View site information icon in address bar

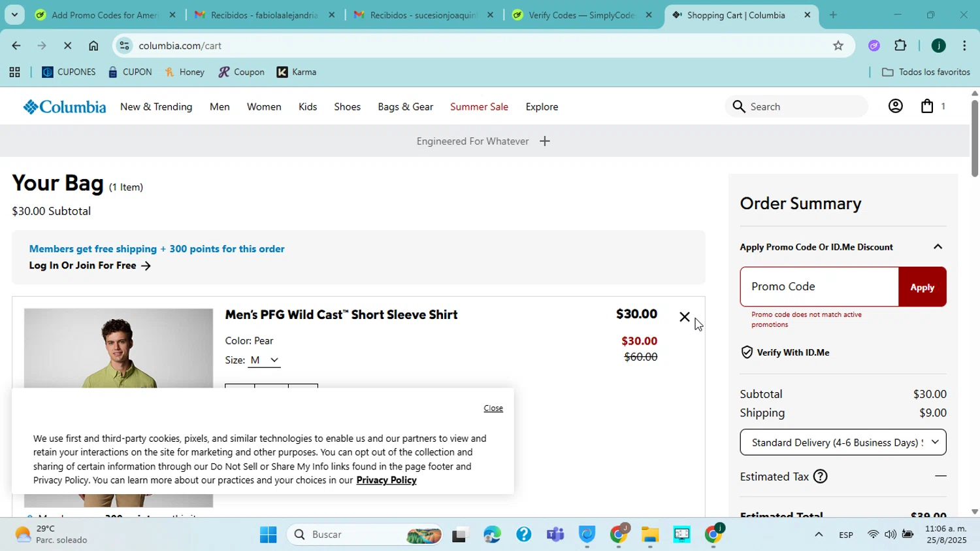point(125,46)
